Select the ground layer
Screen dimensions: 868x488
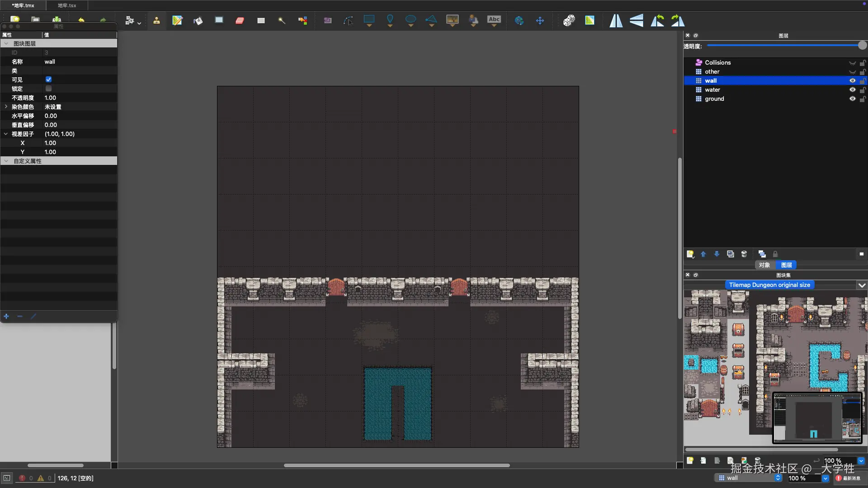pyautogui.click(x=714, y=99)
